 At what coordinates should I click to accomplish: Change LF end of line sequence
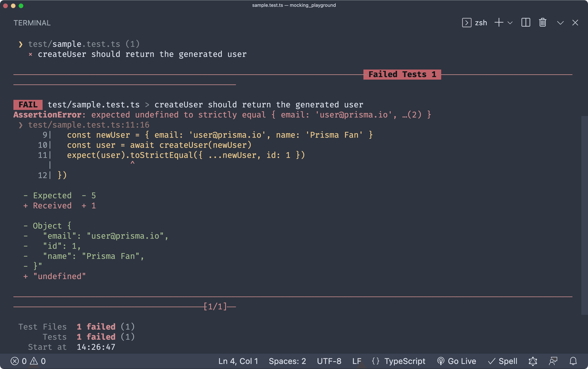click(x=356, y=361)
